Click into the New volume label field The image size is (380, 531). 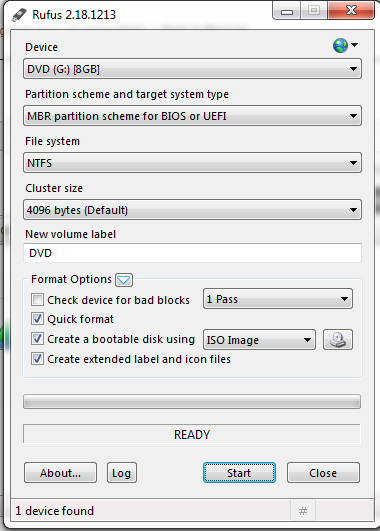[x=192, y=253]
